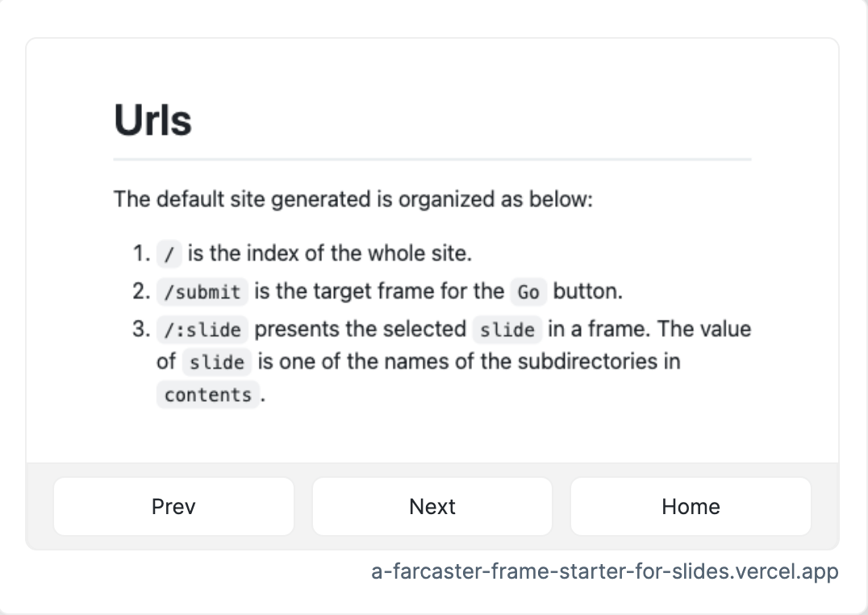Select the /submit code label
The image size is (868, 615).
point(202,292)
